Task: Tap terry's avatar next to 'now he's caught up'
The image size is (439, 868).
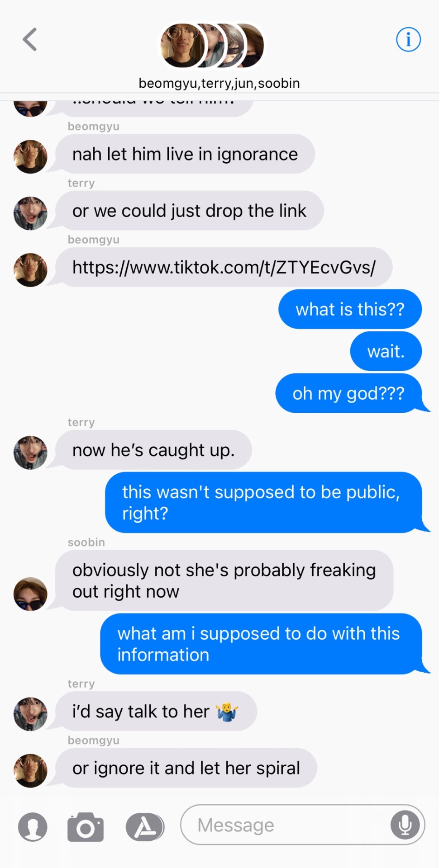Action: (30, 453)
